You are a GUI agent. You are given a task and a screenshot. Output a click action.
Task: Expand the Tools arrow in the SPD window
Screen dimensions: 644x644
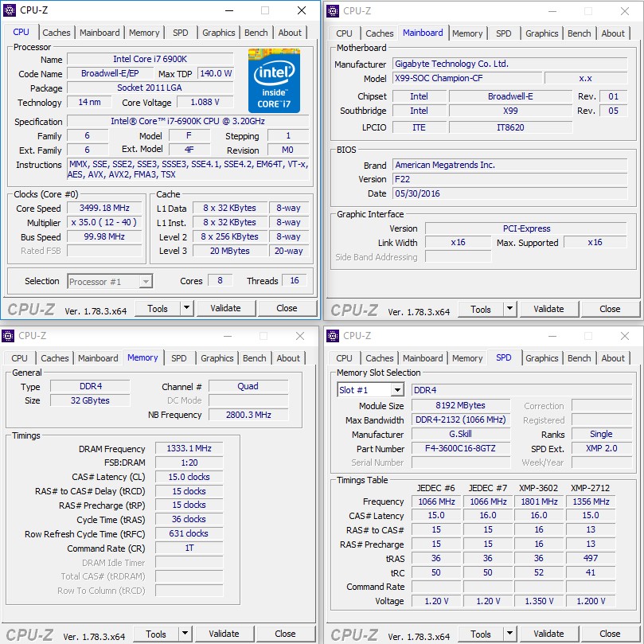point(509,634)
